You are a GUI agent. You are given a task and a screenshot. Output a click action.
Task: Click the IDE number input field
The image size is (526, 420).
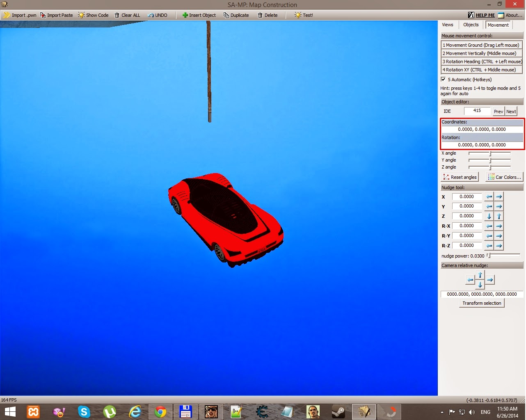click(477, 111)
